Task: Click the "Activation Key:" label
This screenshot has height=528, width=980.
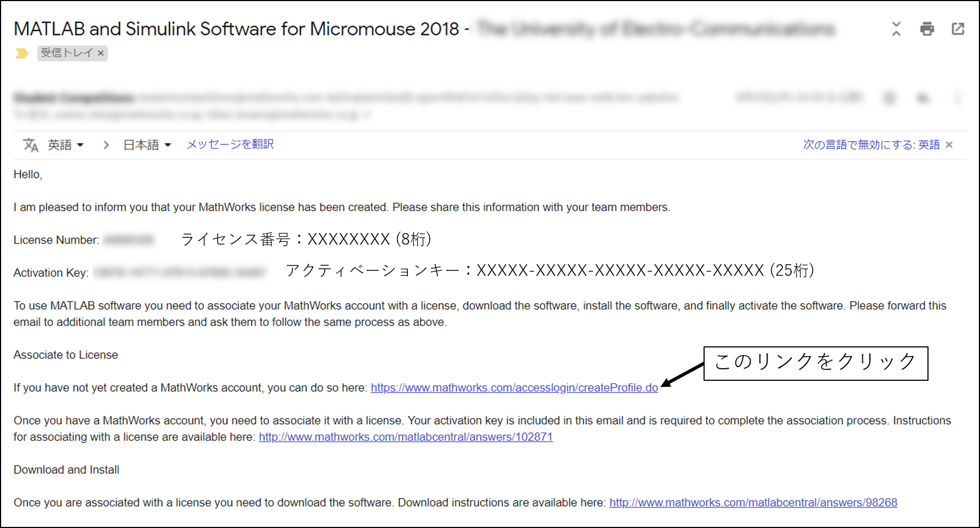Action: tap(51, 273)
